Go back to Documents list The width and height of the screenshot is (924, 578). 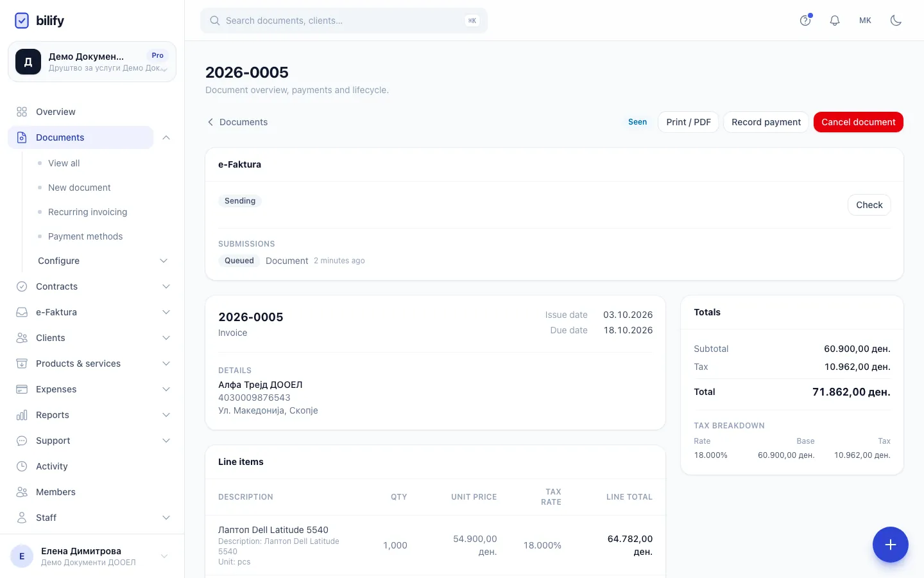click(237, 122)
